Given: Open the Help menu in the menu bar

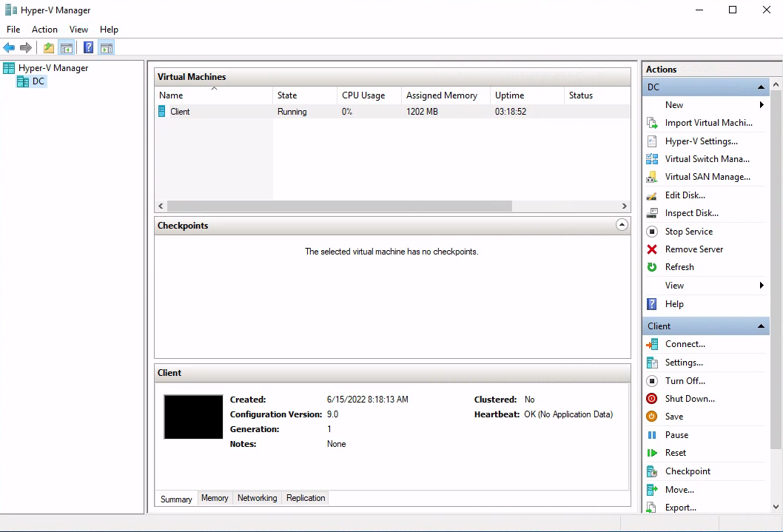Looking at the screenshot, I should pos(109,30).
